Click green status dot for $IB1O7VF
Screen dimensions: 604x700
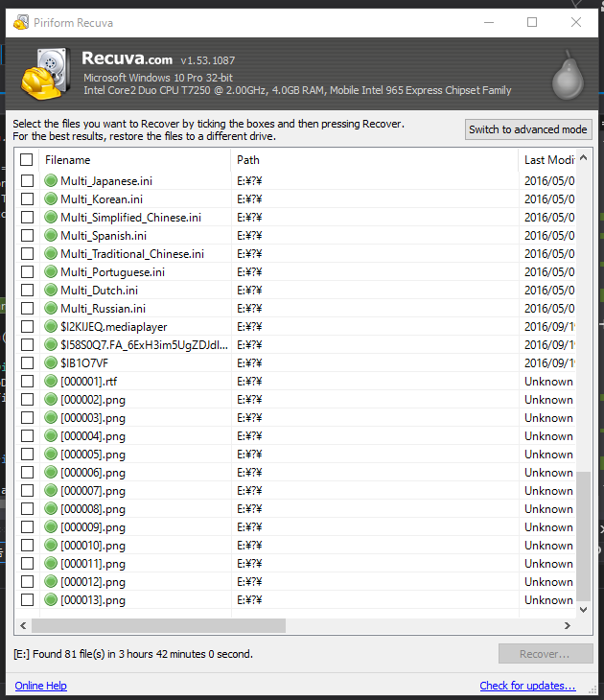[x=51, y=363]
